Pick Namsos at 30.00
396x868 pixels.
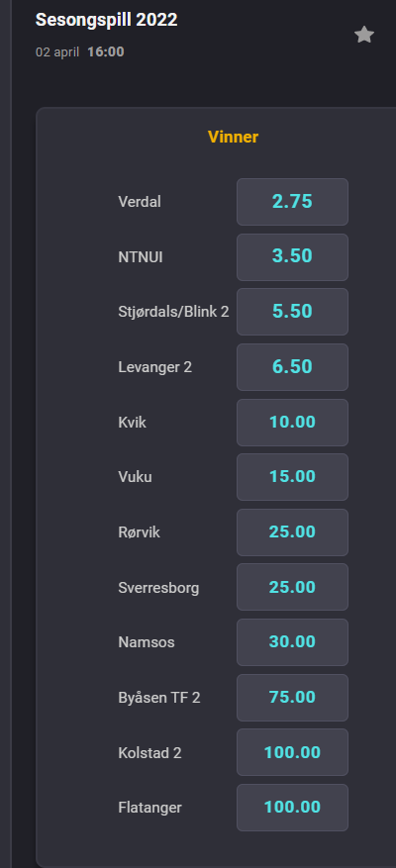point(292,642)
